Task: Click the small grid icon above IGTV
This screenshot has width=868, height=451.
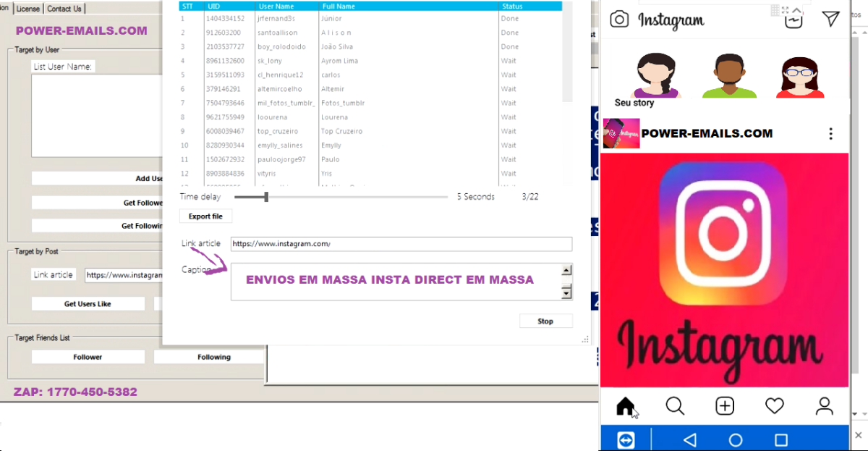Action: tap(775, 9)
